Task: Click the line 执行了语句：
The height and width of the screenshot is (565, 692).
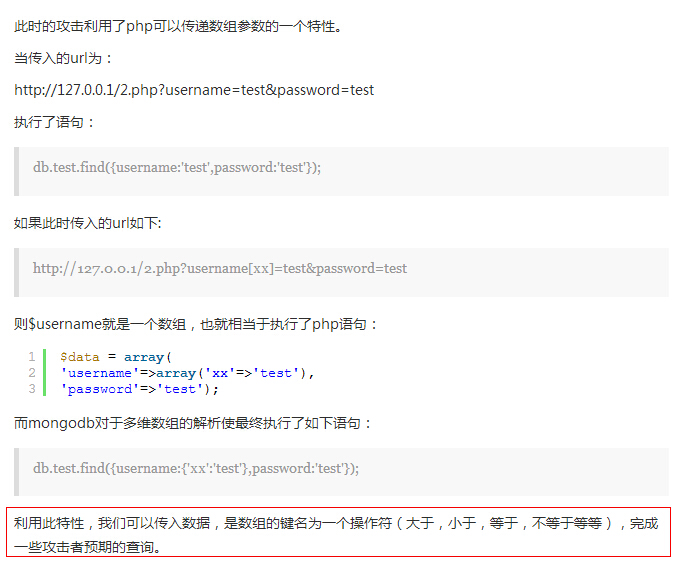Action: point(54,122)
